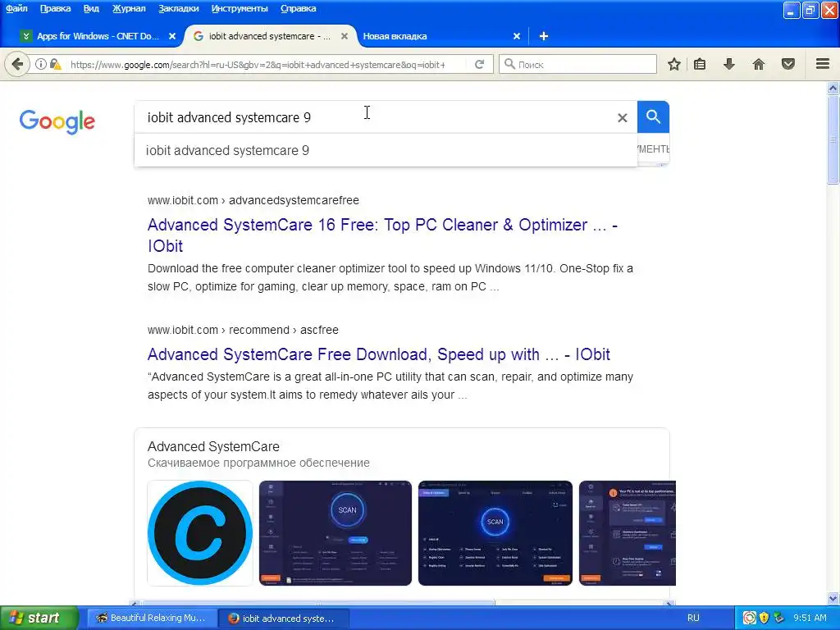Open the downloads arrow icon

point(729,64)
